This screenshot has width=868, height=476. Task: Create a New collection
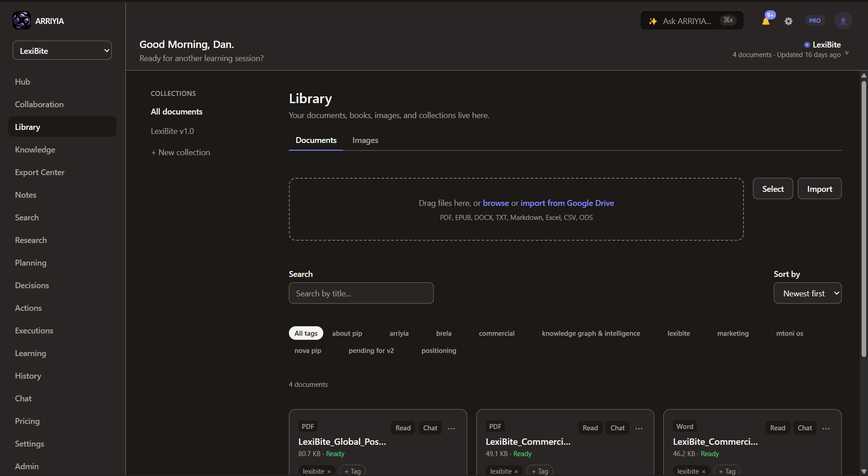[x=181, y=152]
